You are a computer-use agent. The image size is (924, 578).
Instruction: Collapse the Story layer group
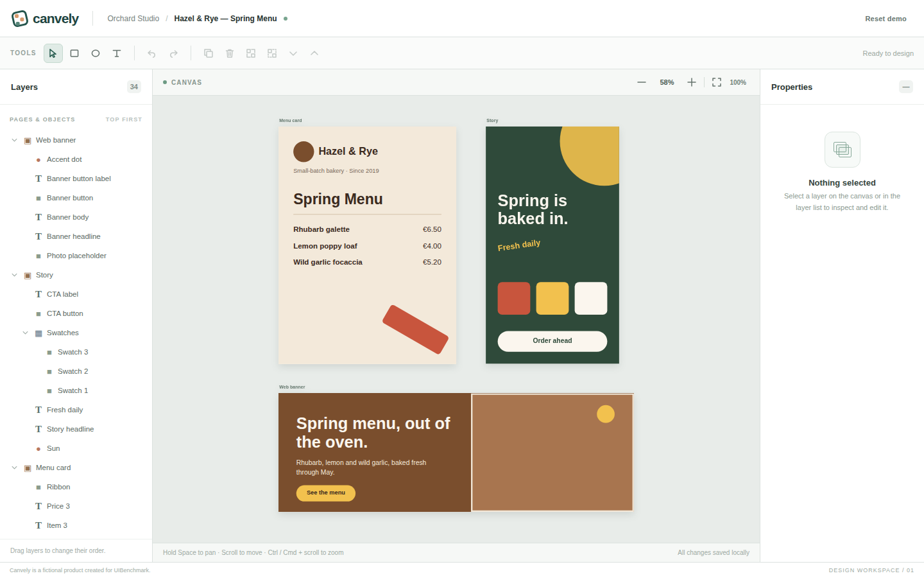pyautogui.click(x=14, y=275)
